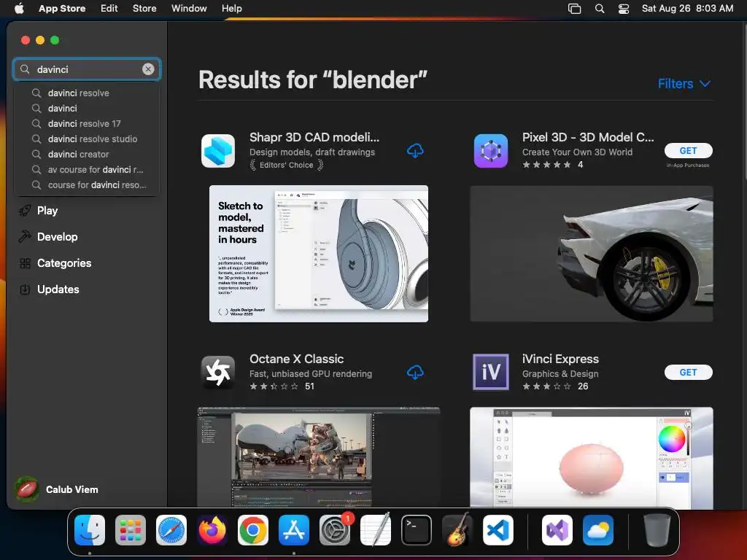Choose the davinci creator suggestion
The width and height of the screenshot is (747, 560).
tap(79, 154)
